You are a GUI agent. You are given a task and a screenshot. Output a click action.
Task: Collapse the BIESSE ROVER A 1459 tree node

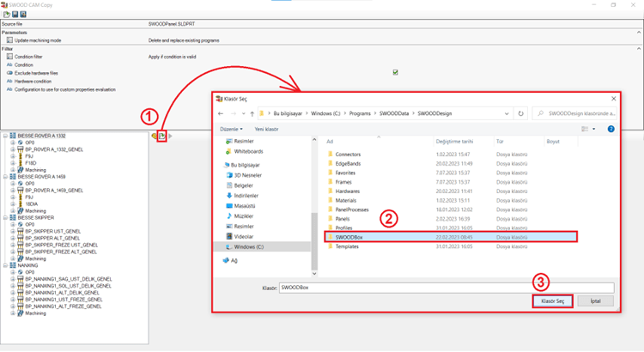pos(5,177)
